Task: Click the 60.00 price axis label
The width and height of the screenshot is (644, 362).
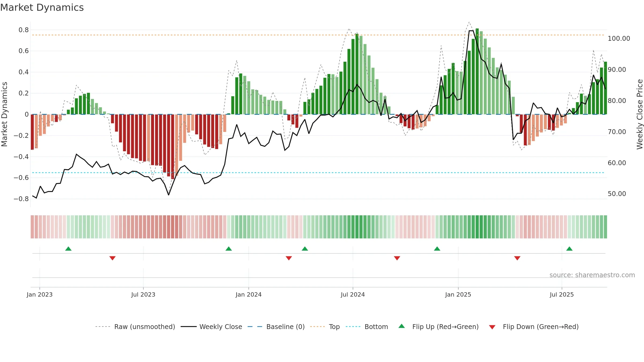Action: point(617,163)
